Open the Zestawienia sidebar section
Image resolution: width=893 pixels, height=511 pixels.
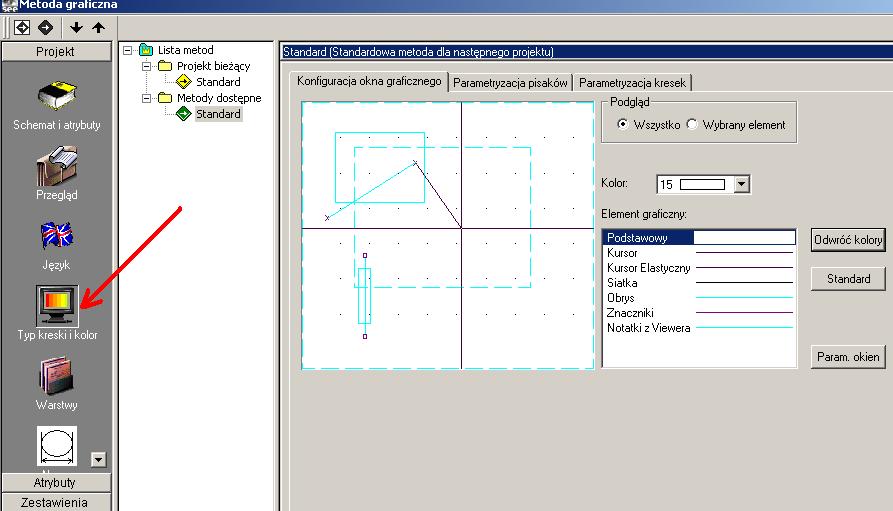pyautogui.click(x=55, y=502)
